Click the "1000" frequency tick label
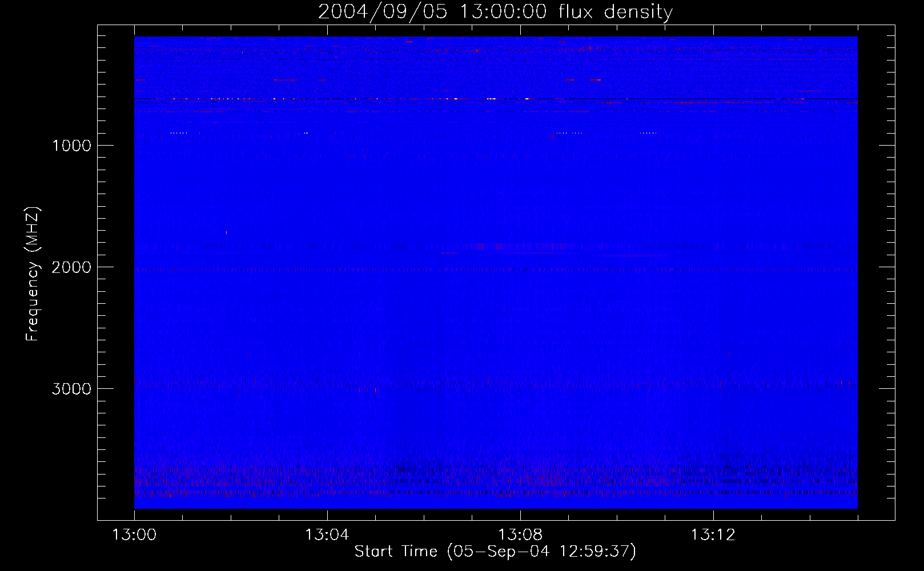The height and width of the screenshot is (571, 924). (71, 146)
